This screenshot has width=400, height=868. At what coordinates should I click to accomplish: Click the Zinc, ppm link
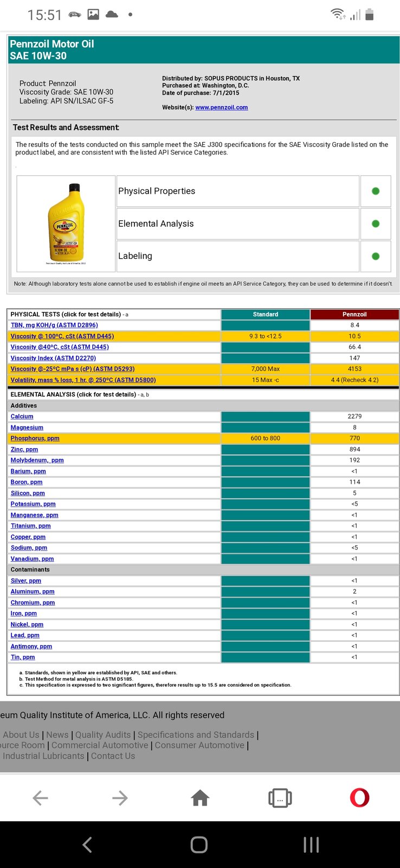24,449
